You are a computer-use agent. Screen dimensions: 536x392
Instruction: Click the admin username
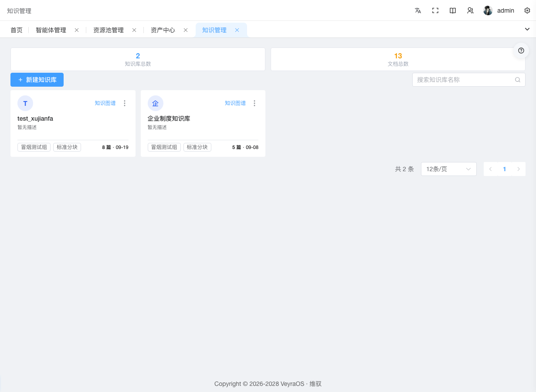(505, 10)
